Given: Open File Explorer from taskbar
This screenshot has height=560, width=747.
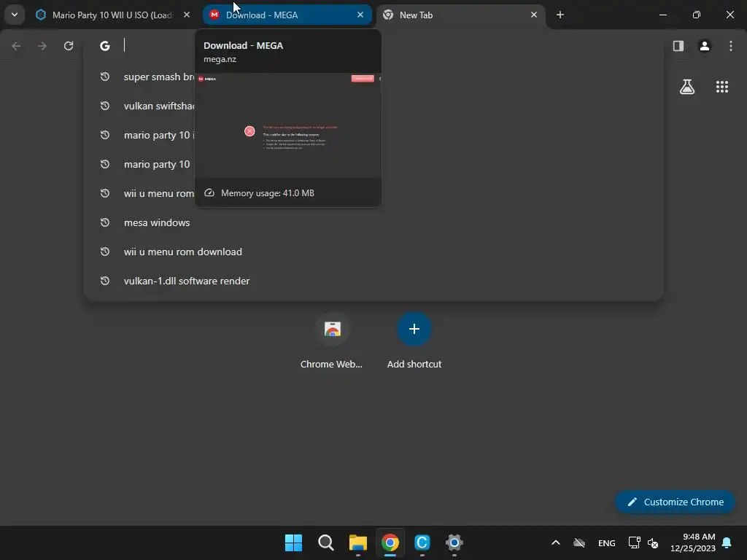Looking at the screenshot, I should pyautogui.click(x=357, y=542).
